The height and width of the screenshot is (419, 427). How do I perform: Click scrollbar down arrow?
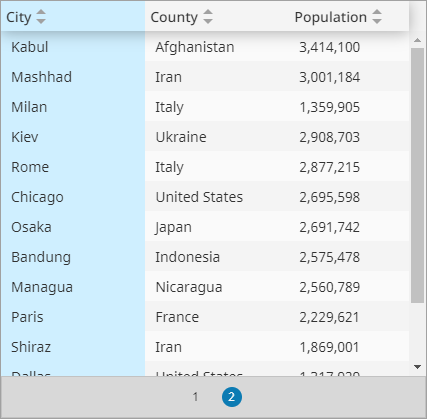pos(417,367)
